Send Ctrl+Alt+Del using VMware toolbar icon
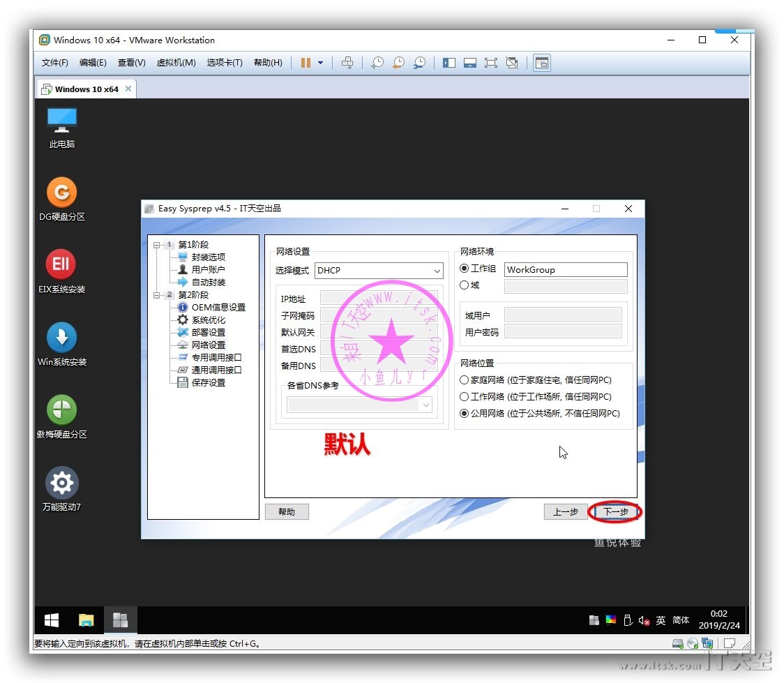Screen dimensions: 784x683 pos(347,63)
